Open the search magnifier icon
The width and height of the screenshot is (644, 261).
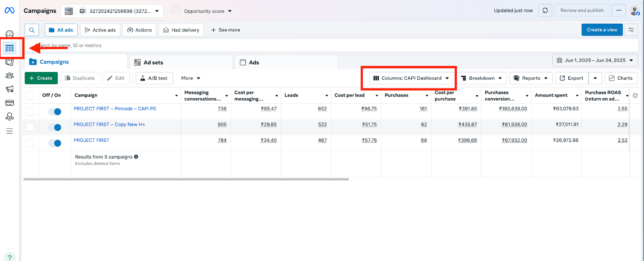32,30
